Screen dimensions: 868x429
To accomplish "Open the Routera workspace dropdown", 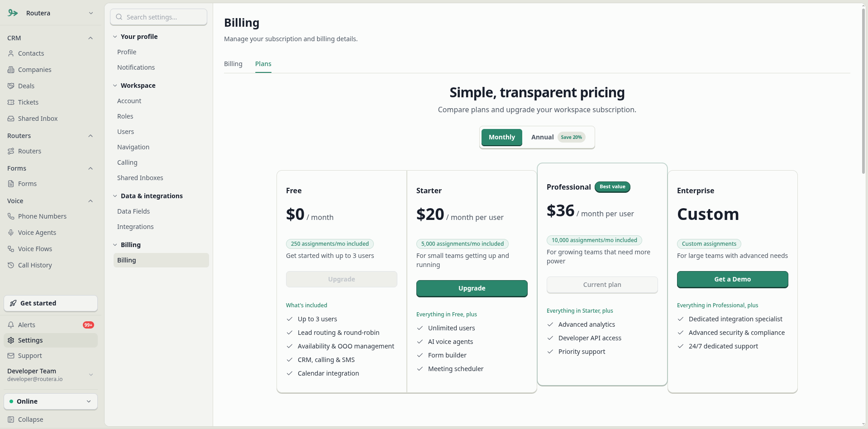I will [x=51, y=13].
